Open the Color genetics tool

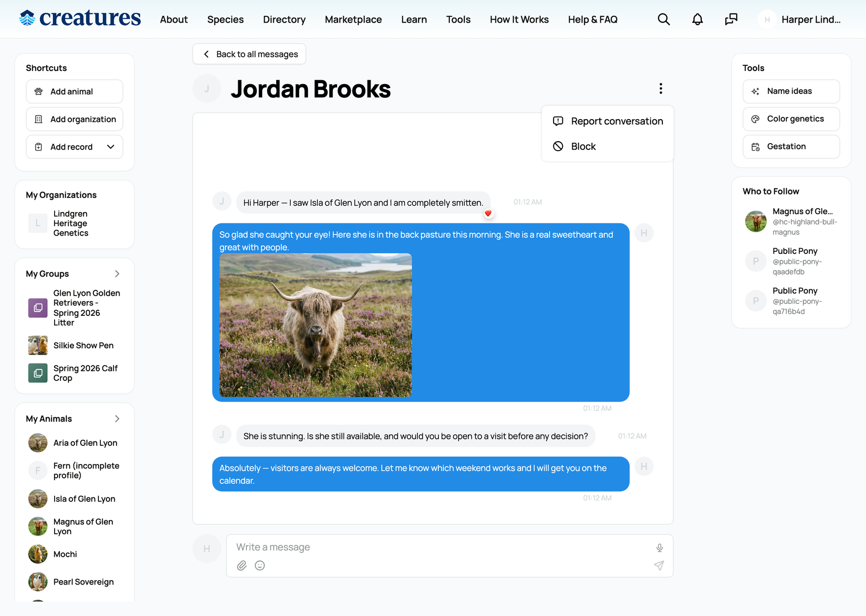click(x=791, y=119)
